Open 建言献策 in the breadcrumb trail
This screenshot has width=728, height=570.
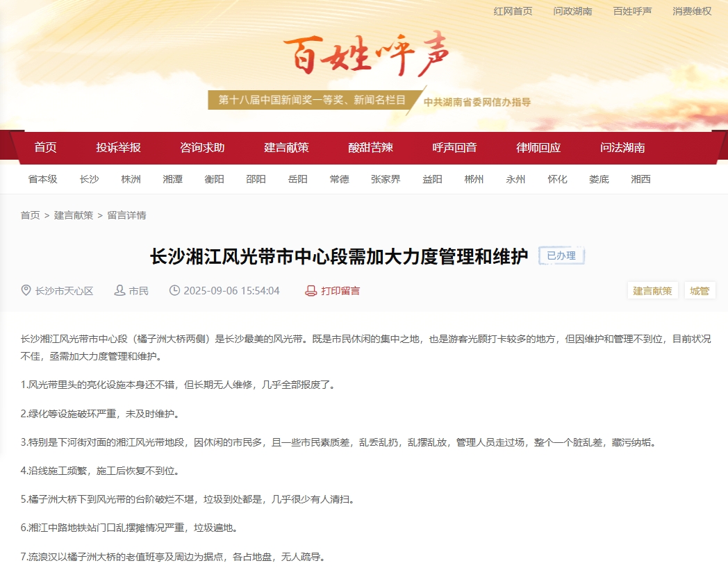[x=74, y=215]
